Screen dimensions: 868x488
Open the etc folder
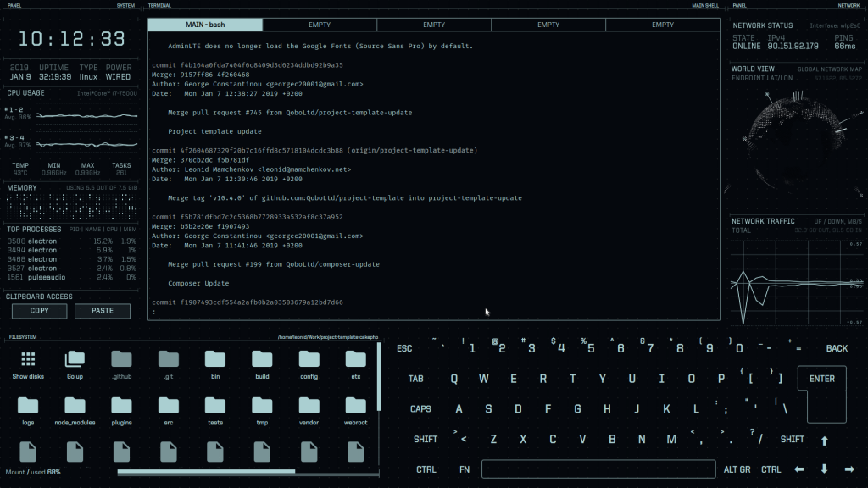point(355,364)
